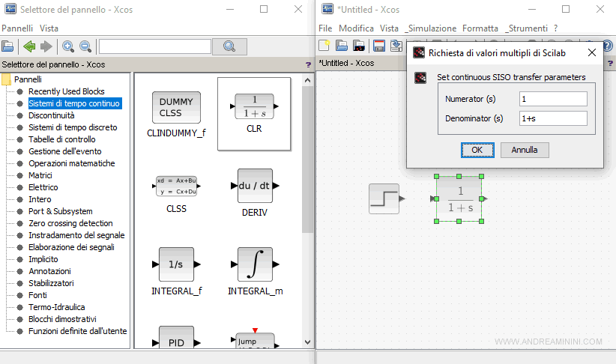The image size is (616, 364).
Task: Click the round blue help icon in Xcos toolbar
Action: (609, 46)
